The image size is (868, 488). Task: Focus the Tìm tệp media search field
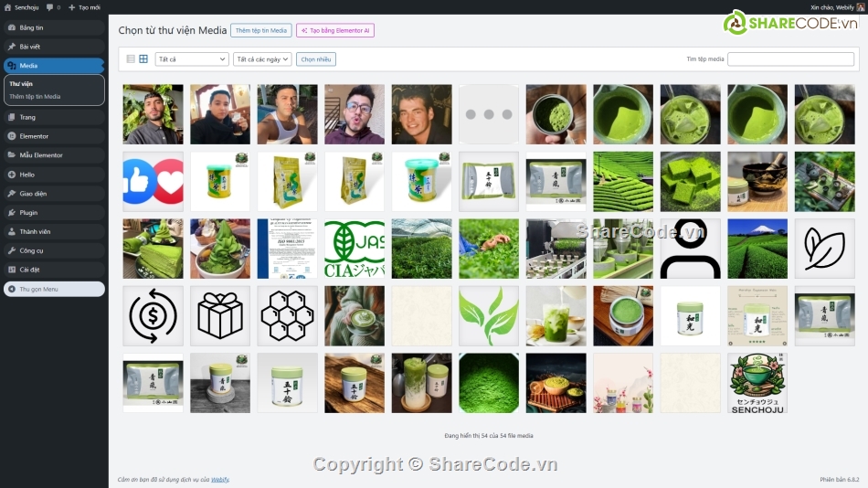(790, 58)
